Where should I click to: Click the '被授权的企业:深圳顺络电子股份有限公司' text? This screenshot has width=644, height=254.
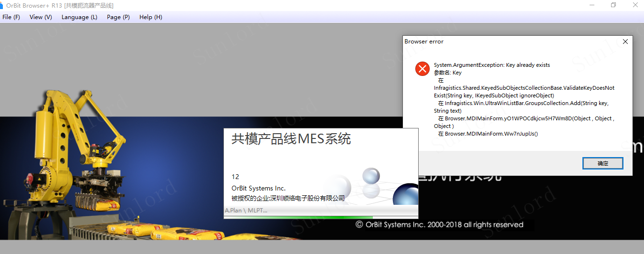(288, 198)
